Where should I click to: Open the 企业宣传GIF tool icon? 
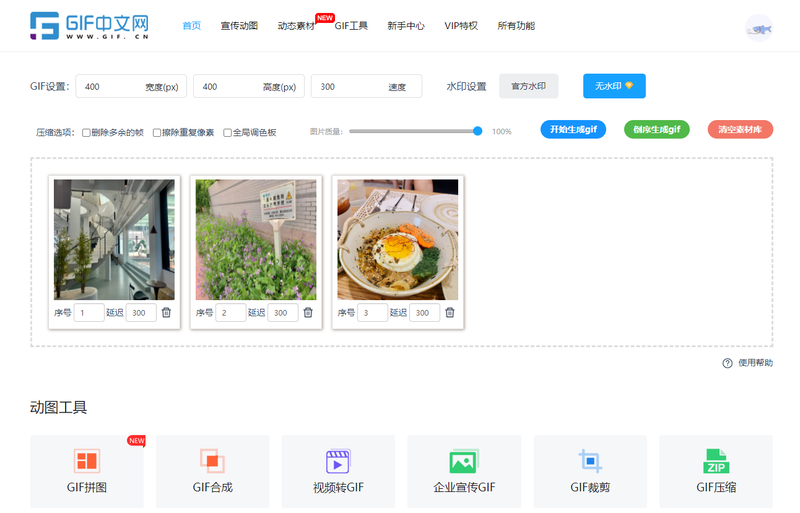coord(464,461)
